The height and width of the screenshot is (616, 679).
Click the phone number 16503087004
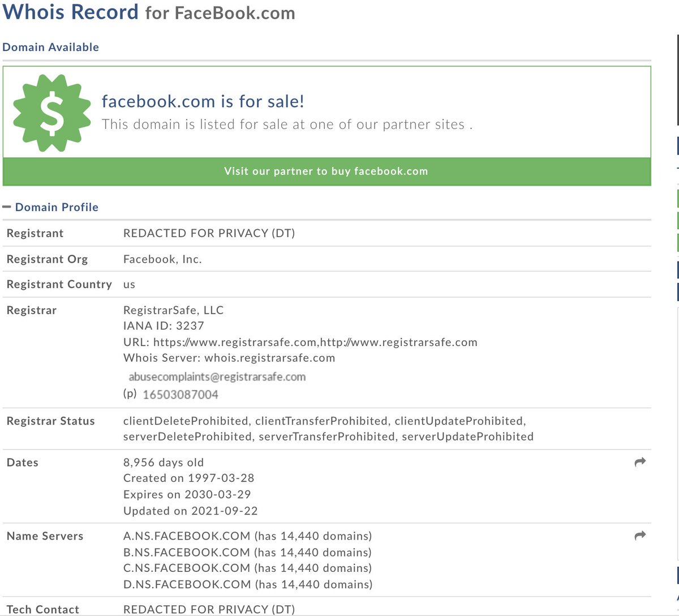(180, 395)
